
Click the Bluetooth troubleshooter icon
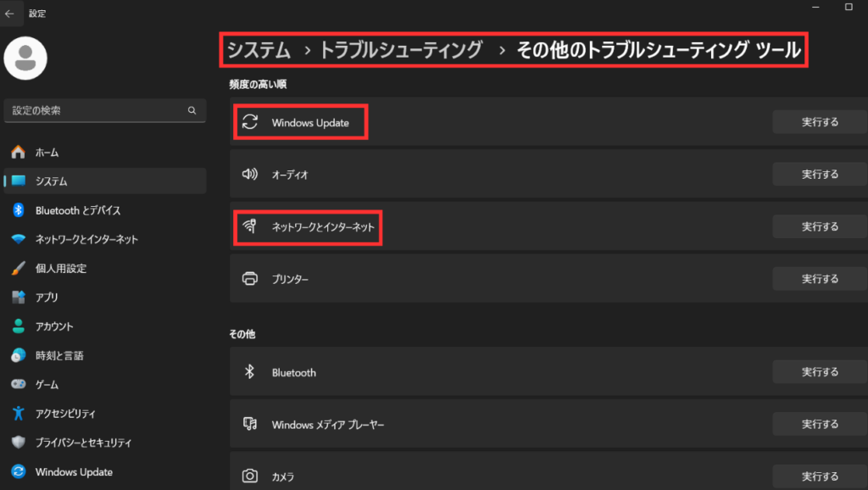point(250,371)
